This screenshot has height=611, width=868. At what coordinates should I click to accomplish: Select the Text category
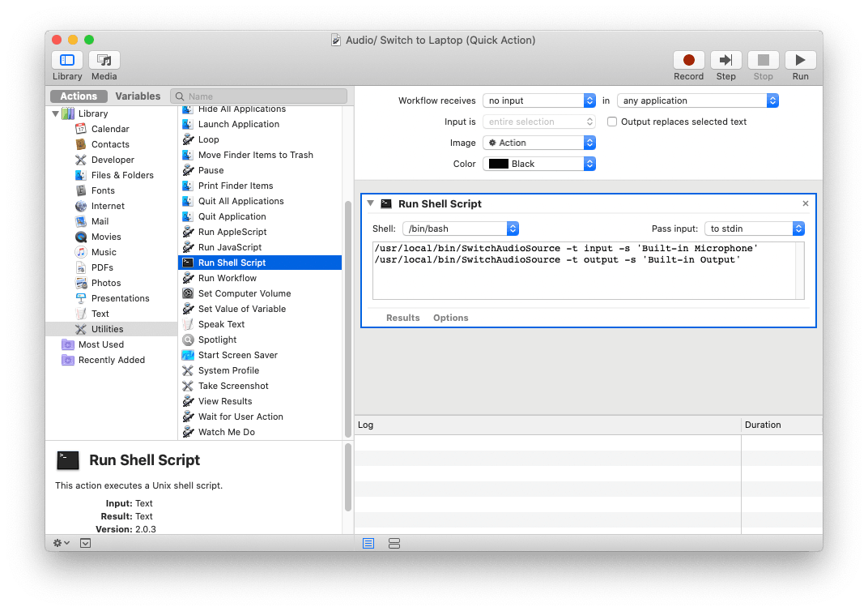(x=100, y=314)
